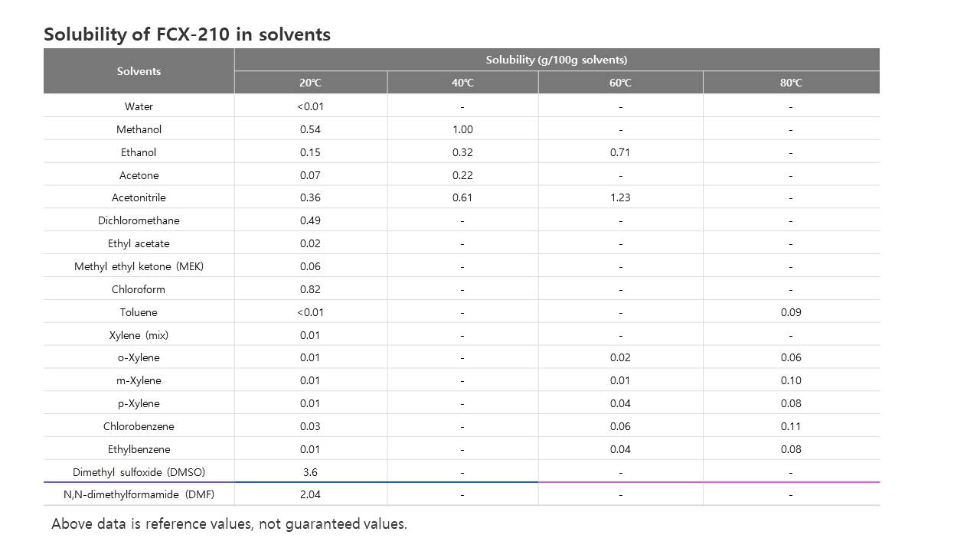Click Methanol's 40℃ value 1.00

pyautogui.click(x=462, y=129)
